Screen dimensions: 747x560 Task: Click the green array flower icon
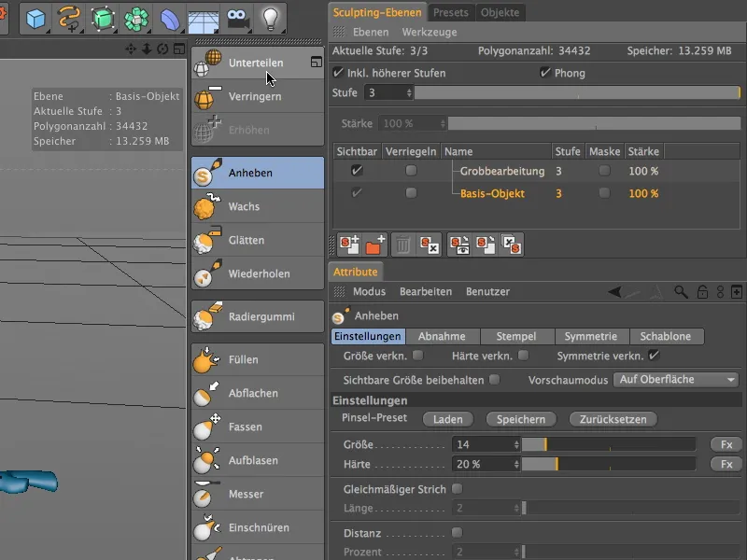pyautogui.click(x=136, y=19)
